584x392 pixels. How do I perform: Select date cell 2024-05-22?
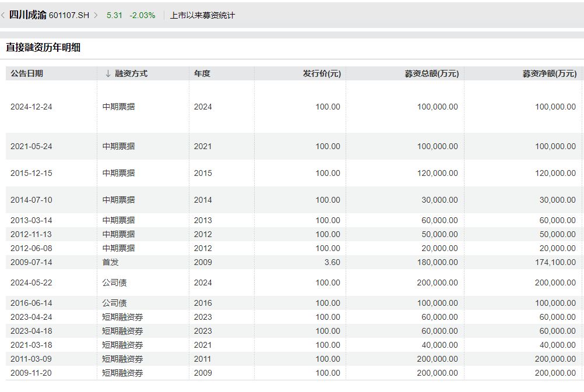coord(31,282)
